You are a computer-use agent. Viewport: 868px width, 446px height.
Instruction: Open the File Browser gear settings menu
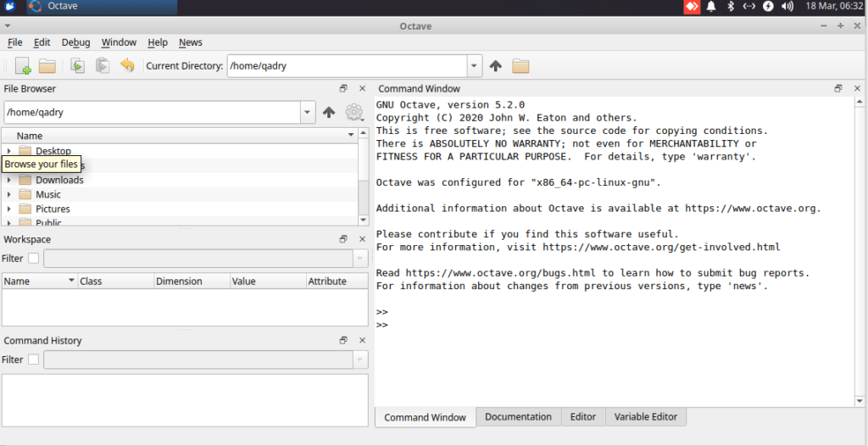click(x=353, y=112)
